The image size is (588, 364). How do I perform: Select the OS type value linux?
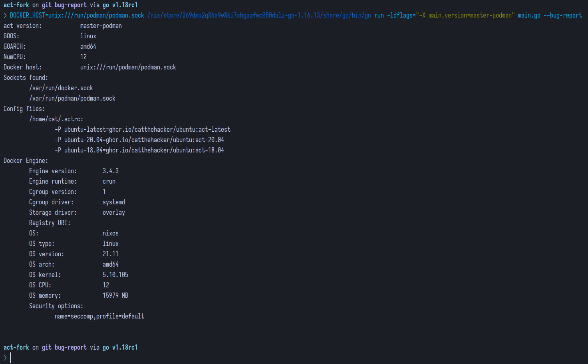pos(111,244)
